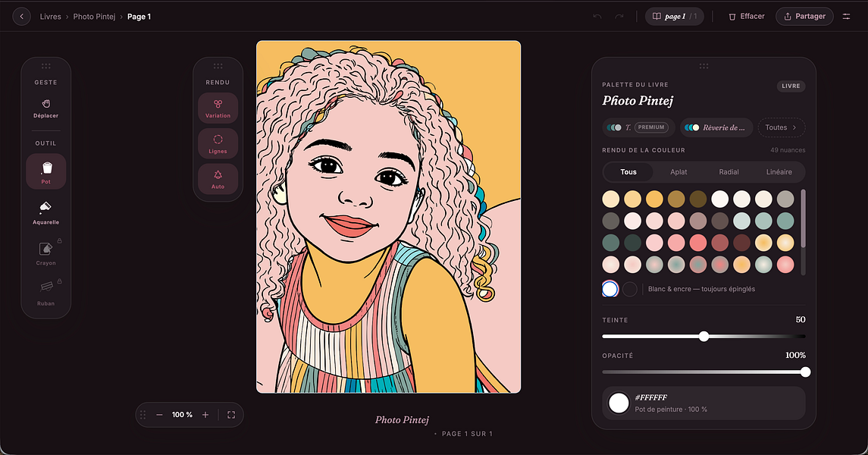Click the current color #FFFFFF preview
This screenshot has width=868, height=455.
pyautogui.click(x=619, y=403)
